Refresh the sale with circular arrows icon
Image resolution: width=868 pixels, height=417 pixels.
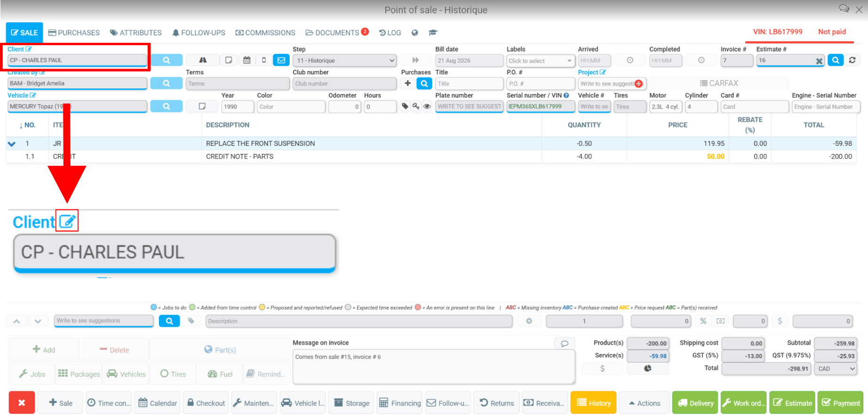(x=852, y=60)
